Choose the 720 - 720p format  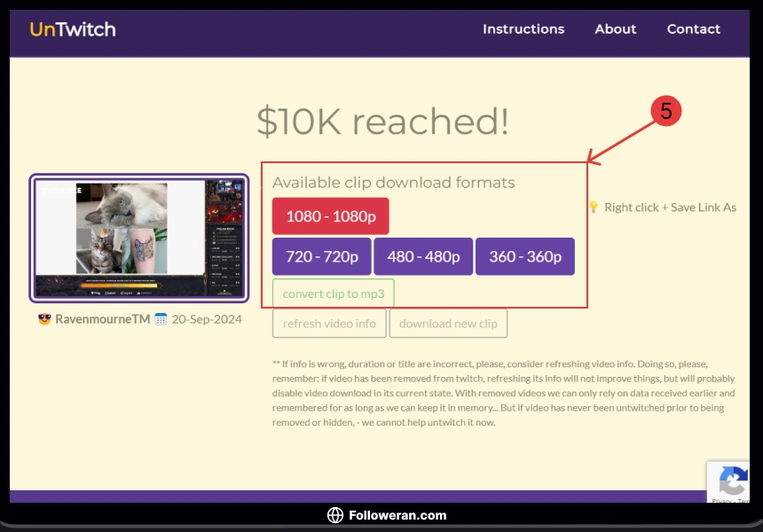pos(321,257)
